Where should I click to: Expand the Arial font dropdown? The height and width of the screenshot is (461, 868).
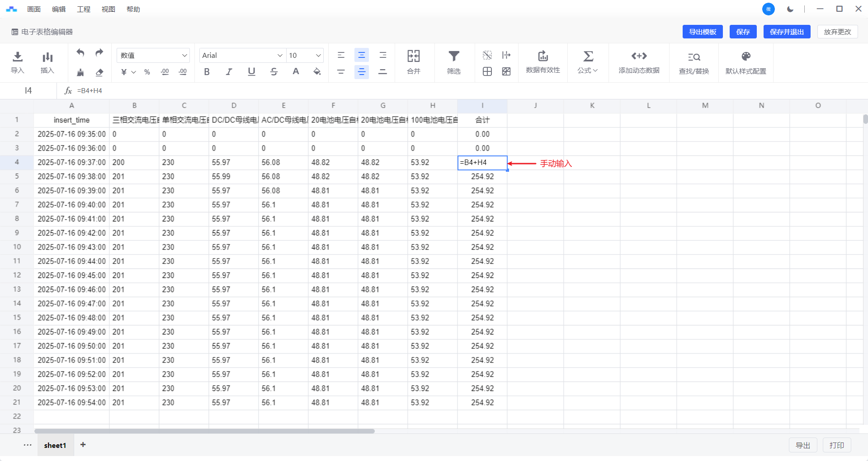pos(242,55)
